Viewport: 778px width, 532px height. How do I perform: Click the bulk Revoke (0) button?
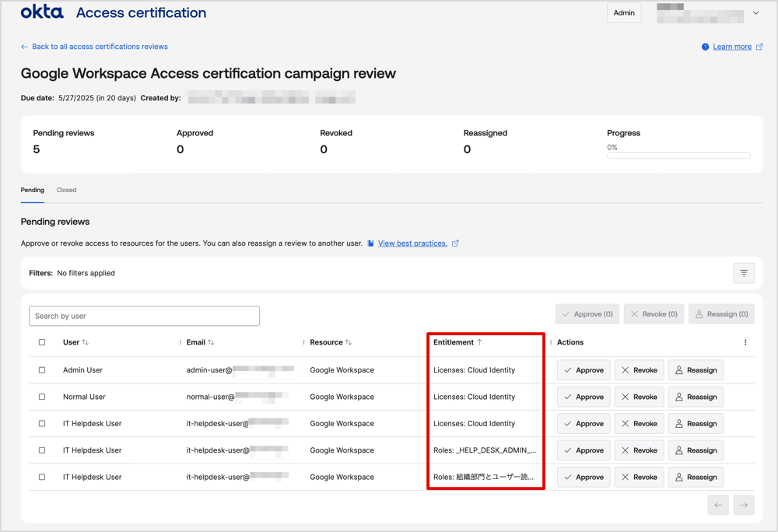point(654,314)
